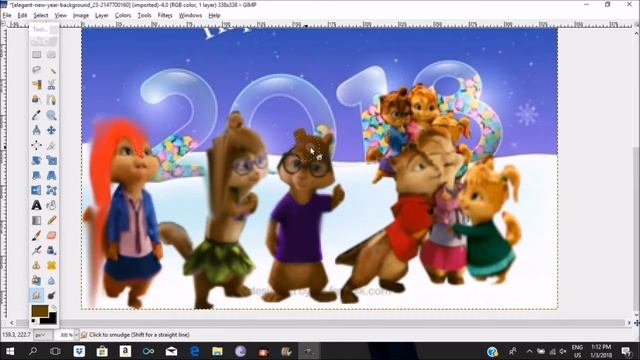
Task: Select the Heal tool
Action: pyautogui.click(x=51, y=265)
